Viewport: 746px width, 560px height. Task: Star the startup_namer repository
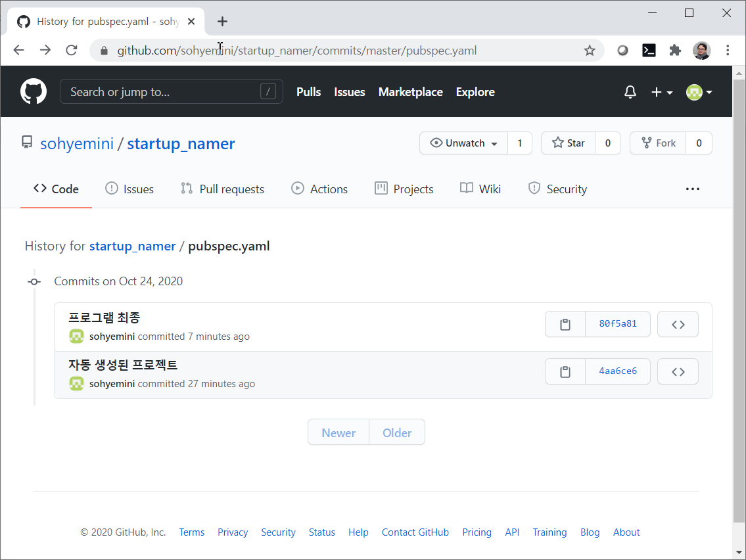pos(568,143)
